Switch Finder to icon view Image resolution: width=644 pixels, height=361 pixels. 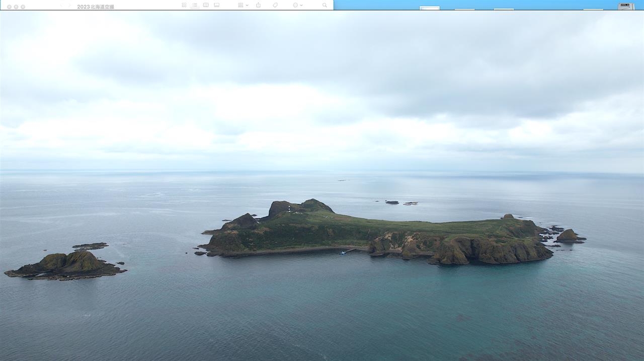click(x=184, y=5)
